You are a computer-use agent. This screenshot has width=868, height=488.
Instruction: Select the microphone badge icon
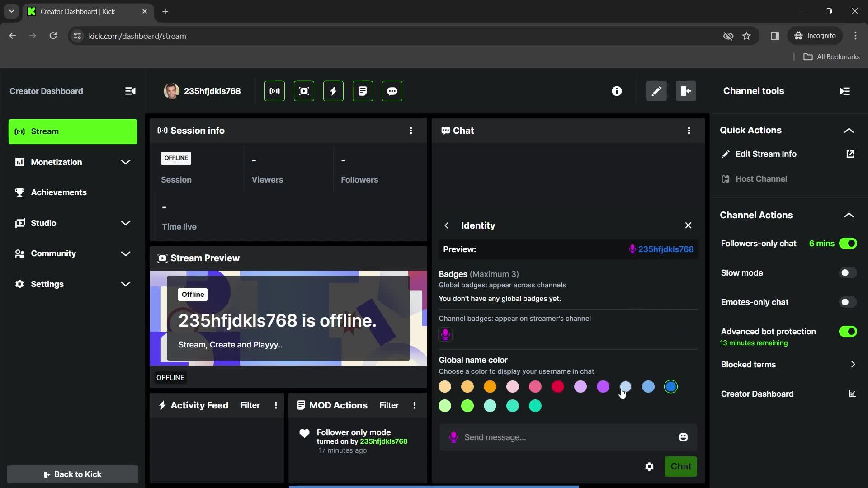(x=446, y=334)
